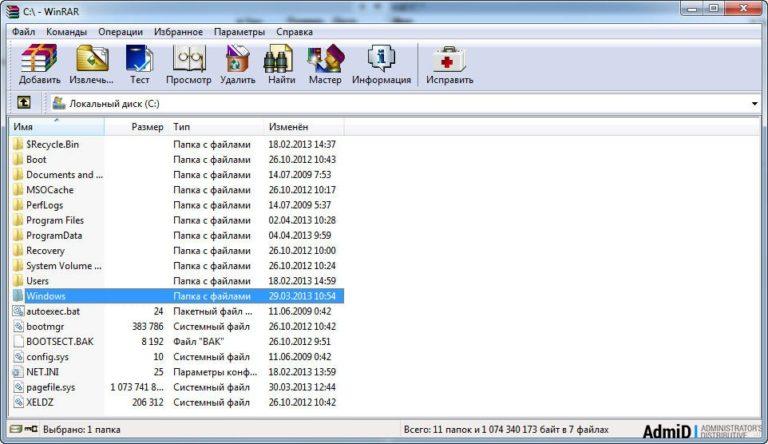Select the ProgramData folder

coord(54,235)
